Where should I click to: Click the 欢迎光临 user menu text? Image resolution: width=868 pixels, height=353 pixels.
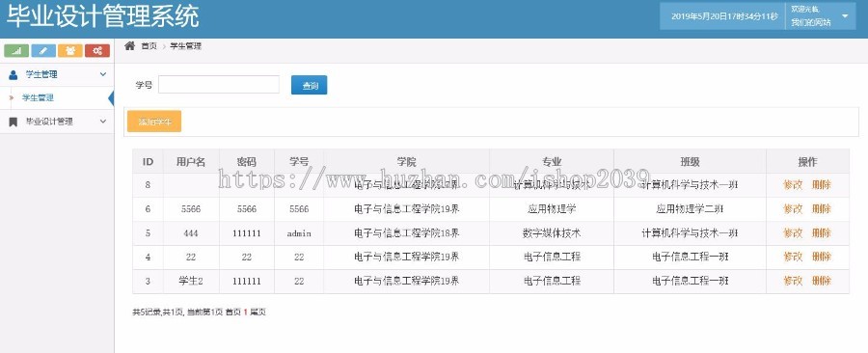805,10
